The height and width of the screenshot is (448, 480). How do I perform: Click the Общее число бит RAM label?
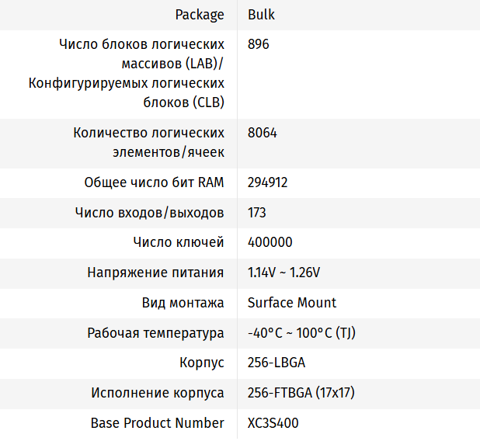(155, 182)
